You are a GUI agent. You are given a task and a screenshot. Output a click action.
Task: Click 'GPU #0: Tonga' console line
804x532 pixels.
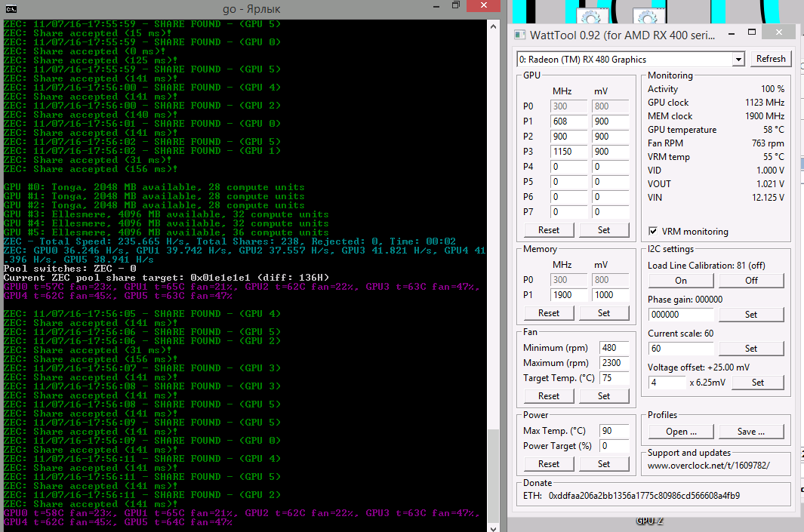[x=154, y=187]
